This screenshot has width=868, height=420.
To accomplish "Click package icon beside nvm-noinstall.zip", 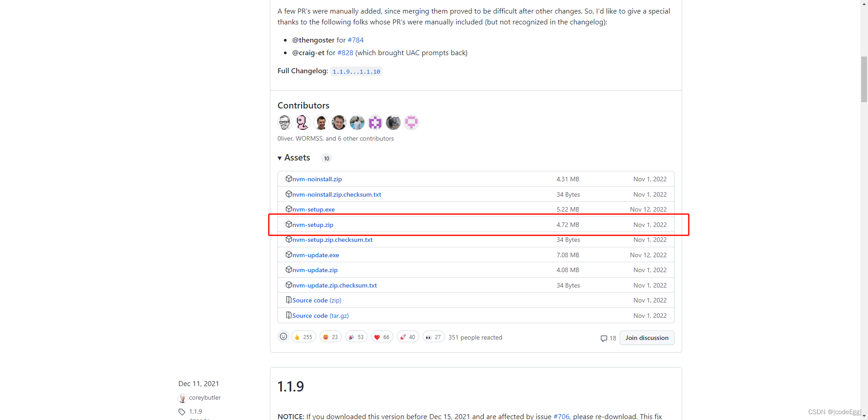I will click(288, 179).
